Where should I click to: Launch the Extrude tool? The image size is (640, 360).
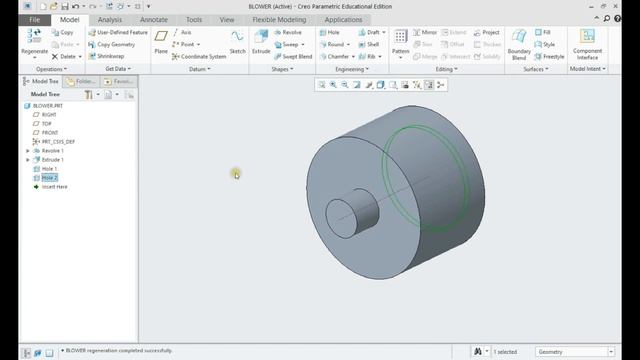(x=261, y=41)
